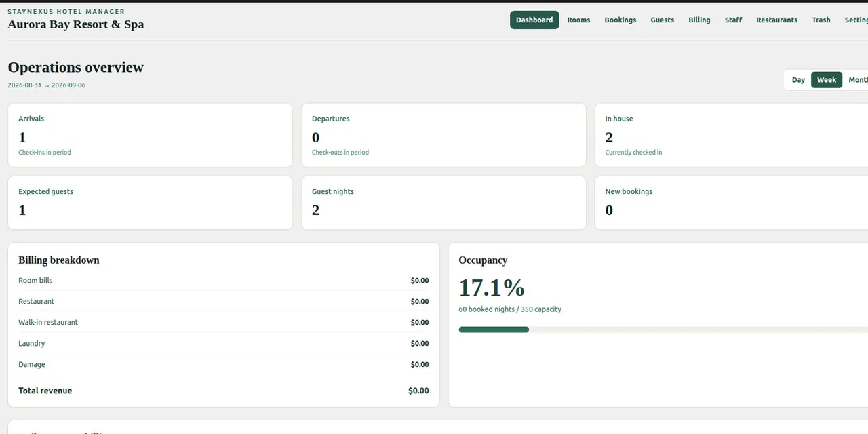Click the date range 2026-08-31 → 2026-09-06

click(47, 85)
